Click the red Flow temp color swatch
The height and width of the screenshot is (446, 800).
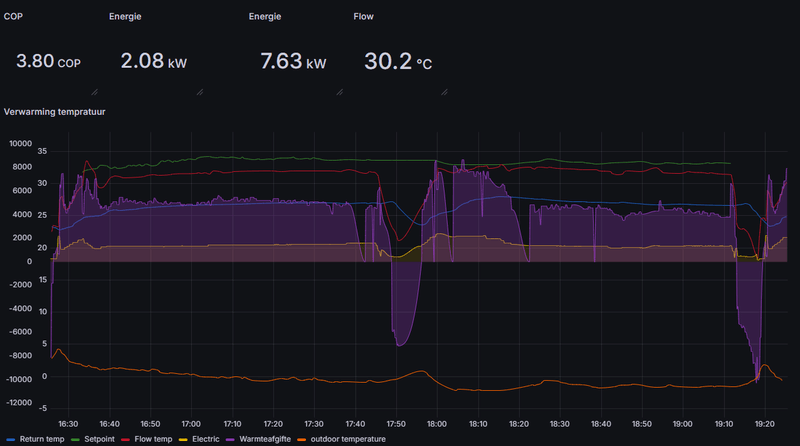126,440
